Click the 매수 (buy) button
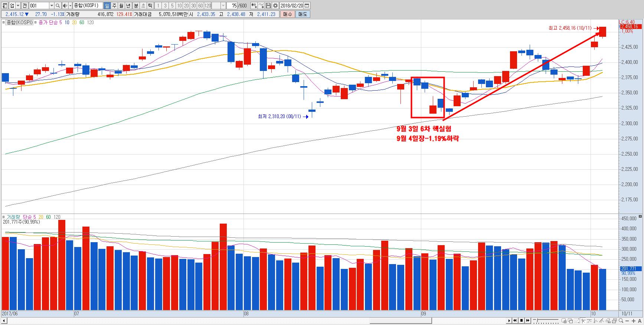Image resolution: width=644 pixels, height=325 pixels. pyautogui.click(x=287, y=14)
